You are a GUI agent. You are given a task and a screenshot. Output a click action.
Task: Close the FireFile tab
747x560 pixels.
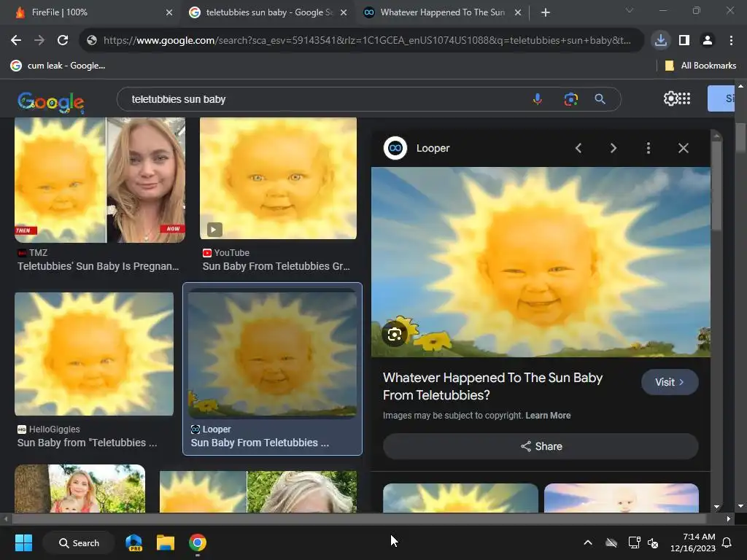tap(169, 12)
